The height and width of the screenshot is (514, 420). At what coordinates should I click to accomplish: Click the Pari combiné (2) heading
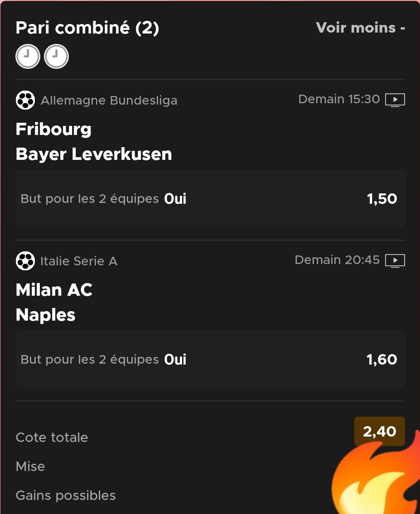click(87, 28)
